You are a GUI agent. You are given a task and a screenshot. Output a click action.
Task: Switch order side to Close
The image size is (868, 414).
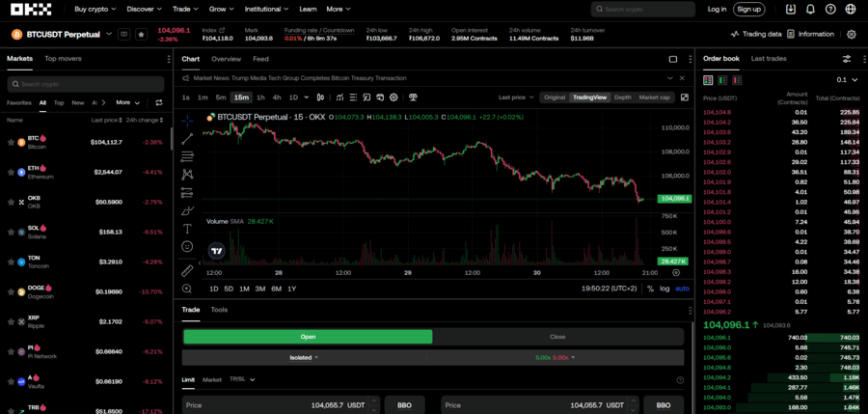pos(558,337)
